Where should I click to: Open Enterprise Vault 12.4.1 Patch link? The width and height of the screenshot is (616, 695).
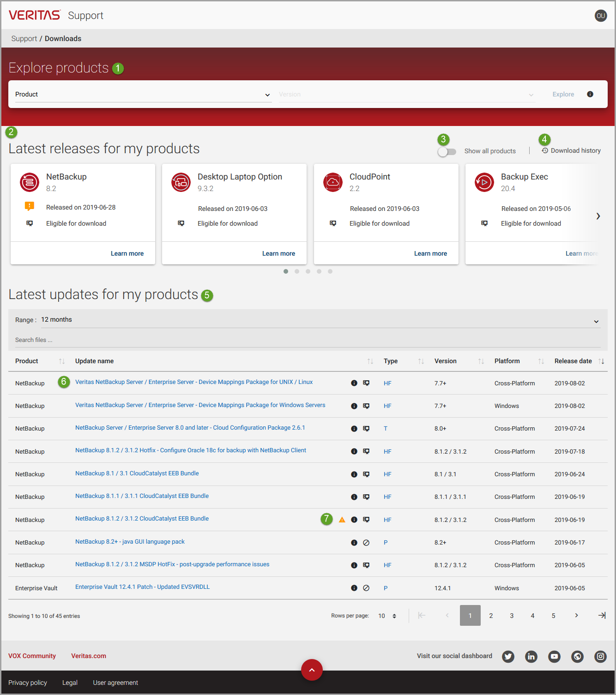pos(142,587)
